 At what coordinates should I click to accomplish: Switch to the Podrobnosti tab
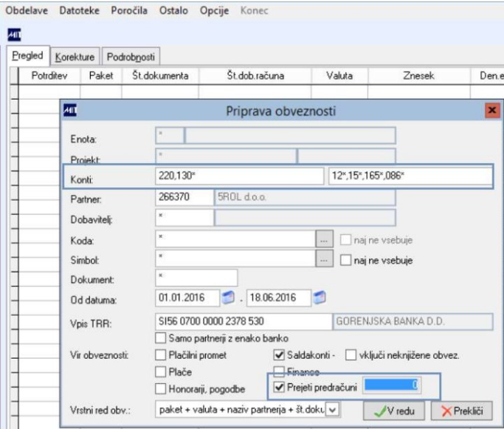[x=131, y=56]
